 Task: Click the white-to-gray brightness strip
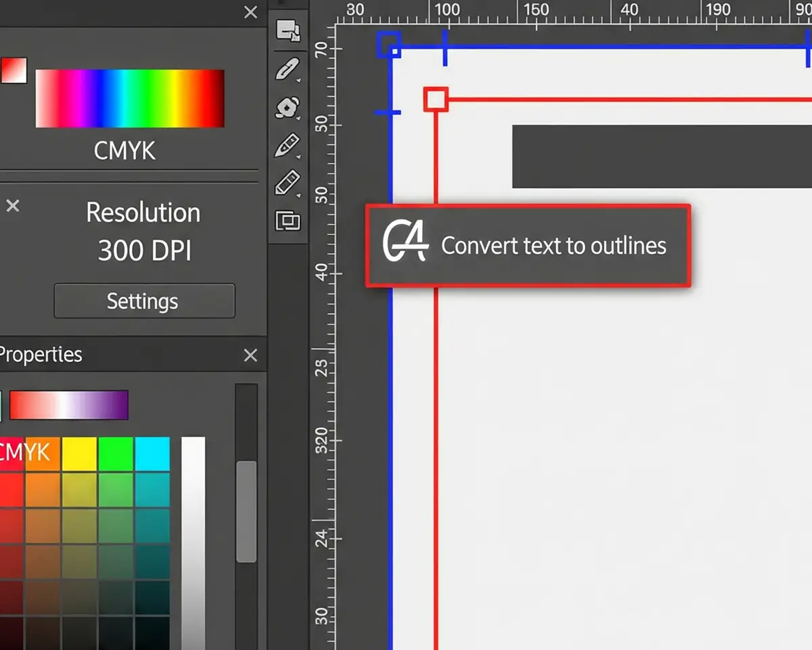tap(193, 542)
